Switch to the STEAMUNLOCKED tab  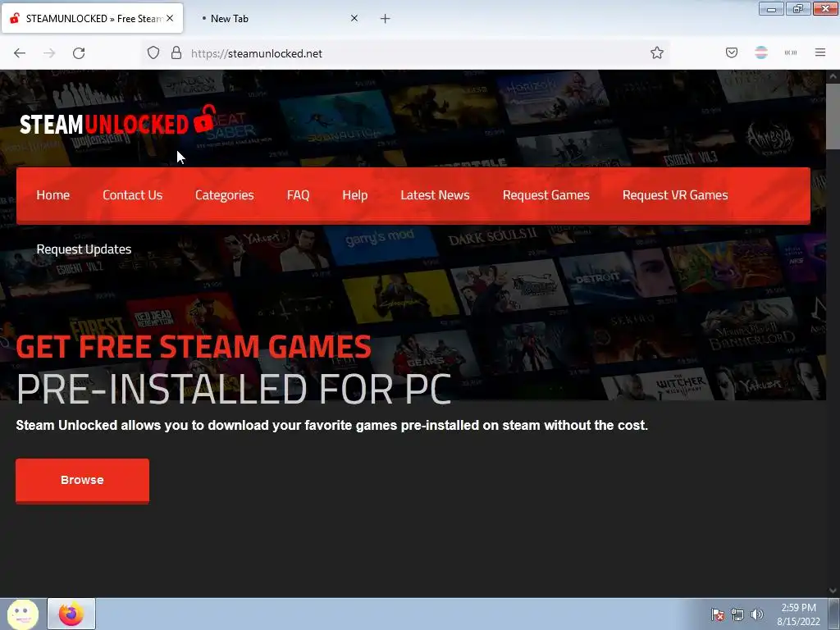(x=92, y=18)
